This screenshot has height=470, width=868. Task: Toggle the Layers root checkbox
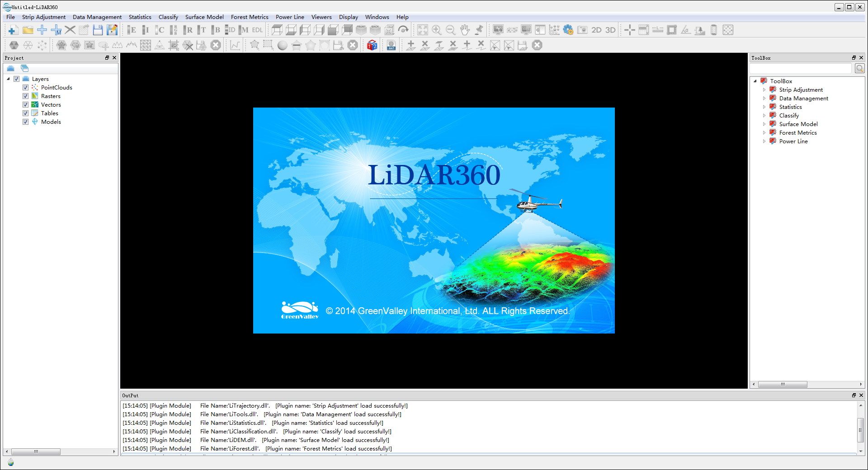tap(17, 79)
